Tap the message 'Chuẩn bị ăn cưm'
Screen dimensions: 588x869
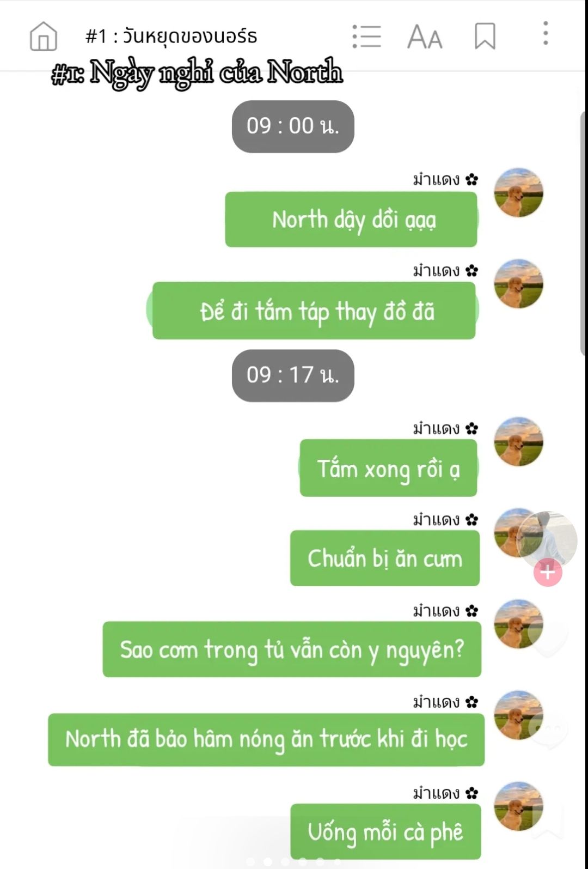pos(385,558)
